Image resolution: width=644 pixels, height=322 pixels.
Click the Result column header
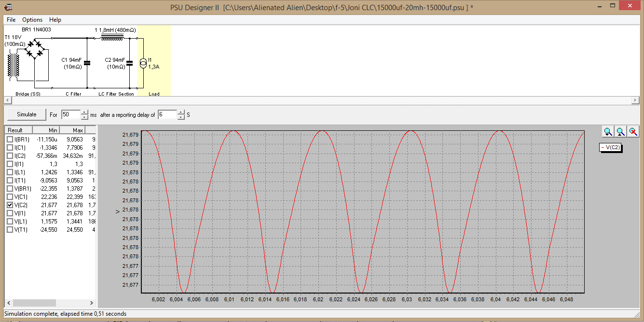[x=19, y=130]
